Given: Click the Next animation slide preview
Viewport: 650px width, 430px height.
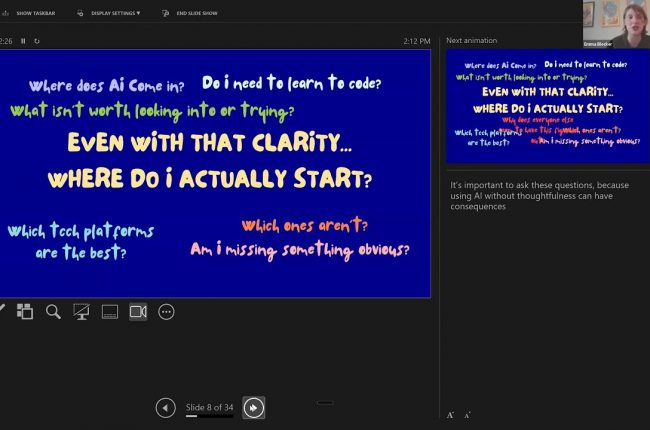Looking at the screenshot, I should (x=546, y=106).
